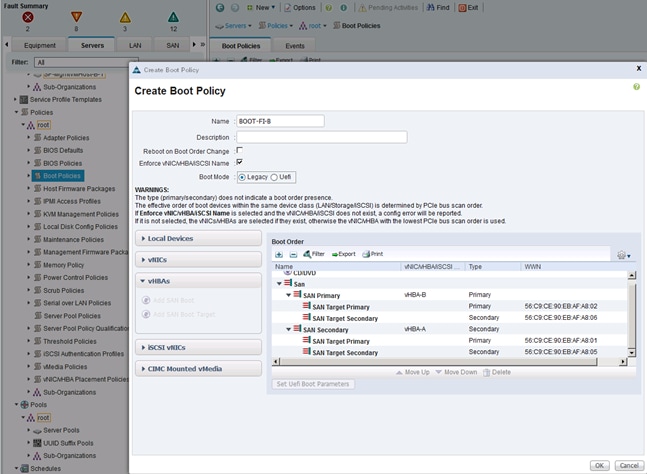Click the critical faults icon in Fault Summary
The height and width of the screenshot is (474, 647).
pyautogui.click(x=28, y=17)
